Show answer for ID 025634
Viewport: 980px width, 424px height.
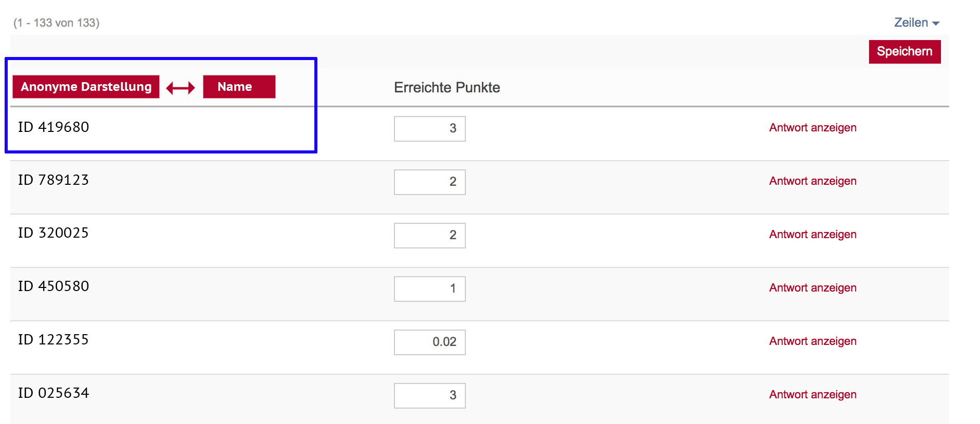click(x=813, y=395)
